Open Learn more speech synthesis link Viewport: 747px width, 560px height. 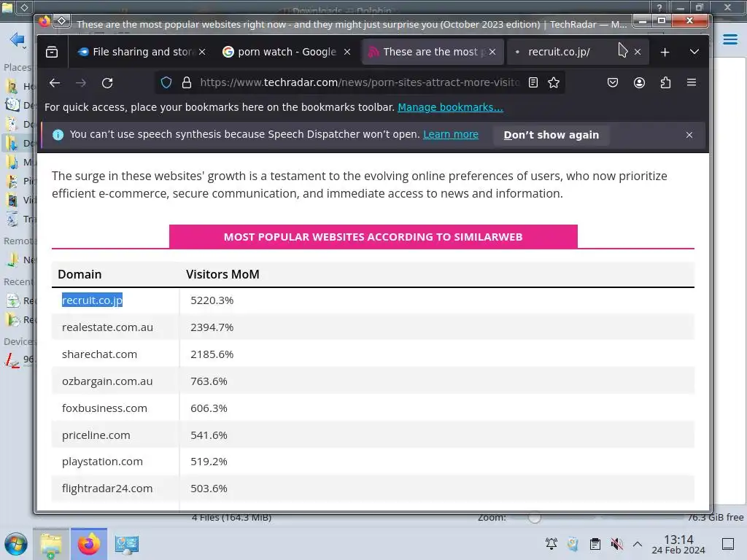[x=451, y=134]
